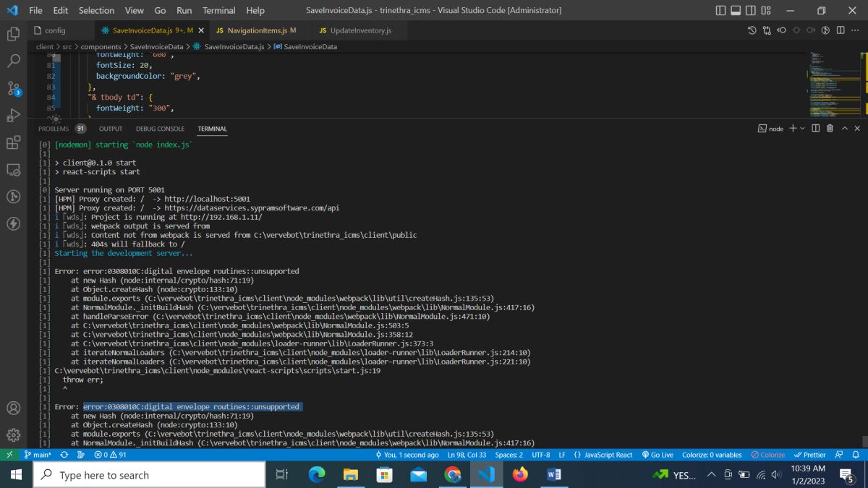
Task: Open the terminal launch profile dropdown arrow
Action: (x=802, y=128)
